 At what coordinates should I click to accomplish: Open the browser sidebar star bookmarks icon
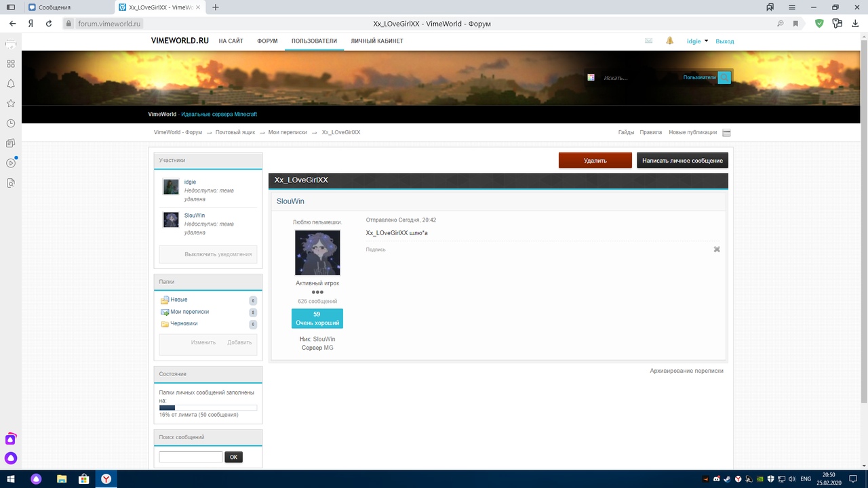[x=11, y=104]
